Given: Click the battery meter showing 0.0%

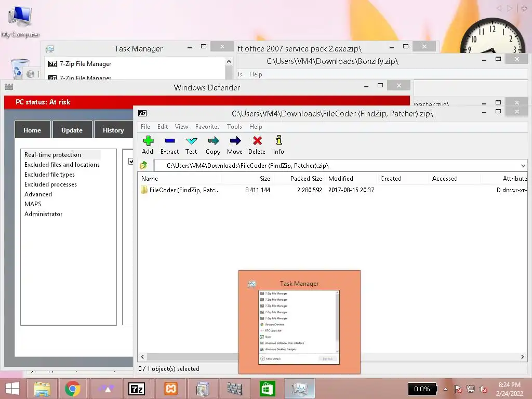Looking at the screenshot, I should (422, 389).
